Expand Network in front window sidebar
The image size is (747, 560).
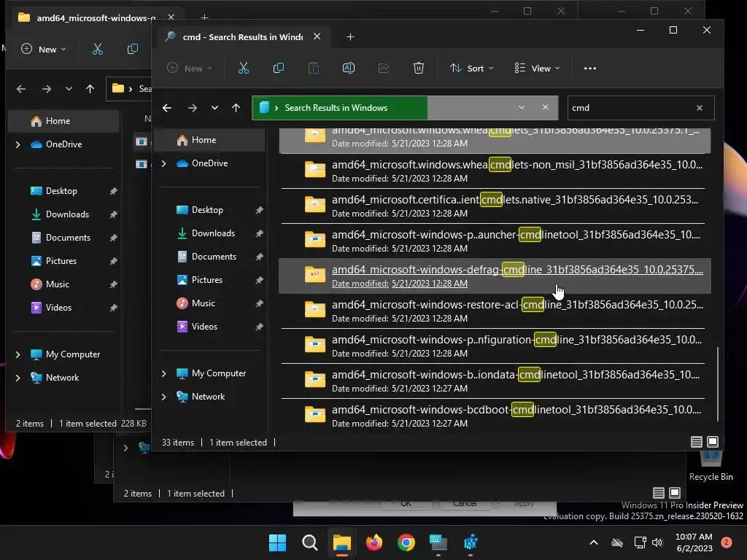(x=164, y=397)
